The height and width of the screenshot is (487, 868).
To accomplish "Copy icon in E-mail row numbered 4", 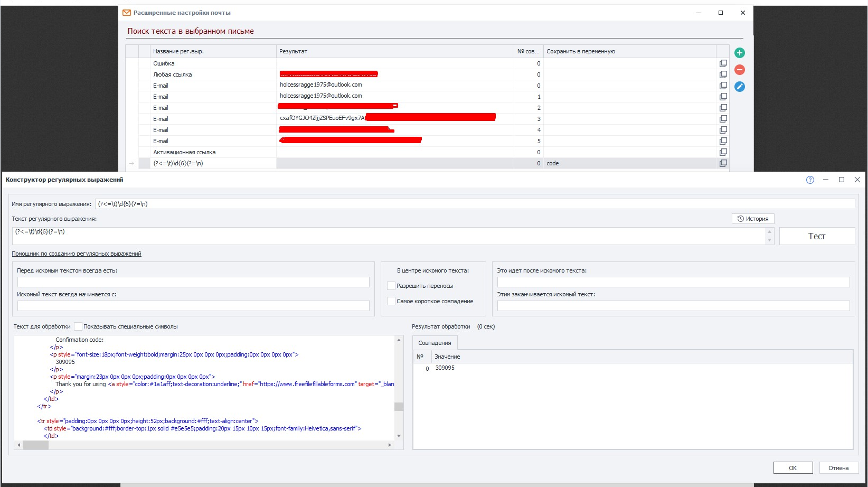I will pyautogui.click(x=723, y=130).
